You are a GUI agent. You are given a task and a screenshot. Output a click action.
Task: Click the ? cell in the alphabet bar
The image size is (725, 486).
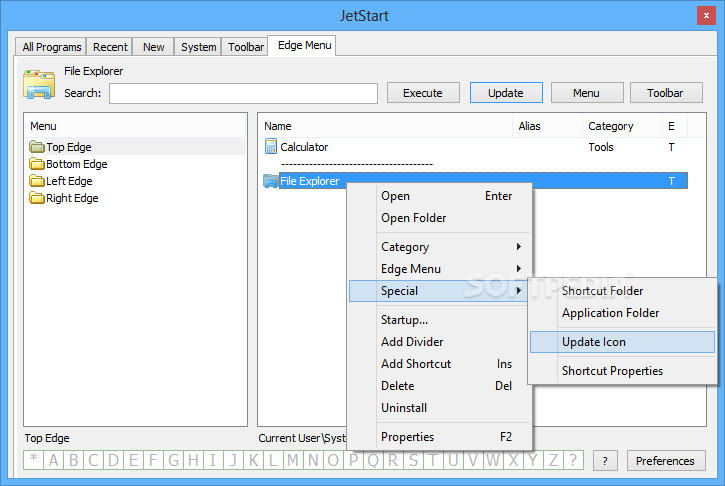tap(573, 460)
